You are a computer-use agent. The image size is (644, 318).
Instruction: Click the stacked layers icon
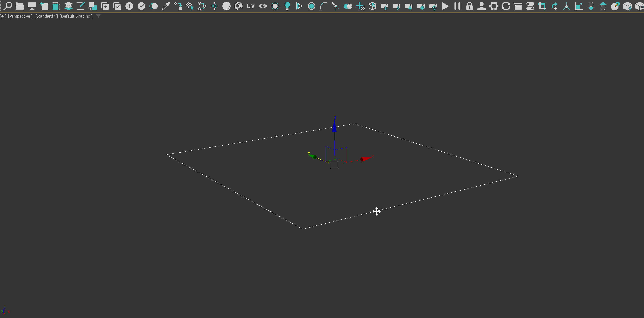pos(69,6)
